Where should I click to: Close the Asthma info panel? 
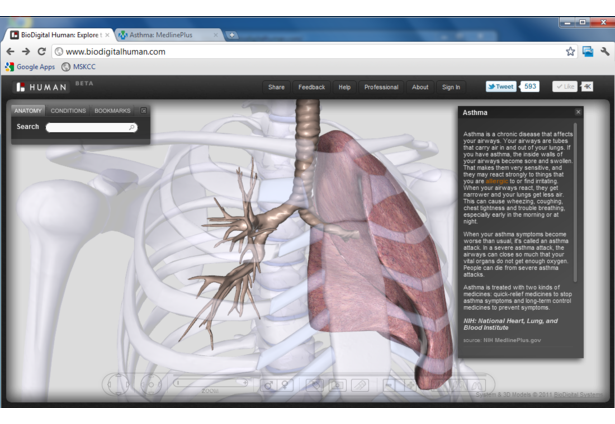click(578, 112)
